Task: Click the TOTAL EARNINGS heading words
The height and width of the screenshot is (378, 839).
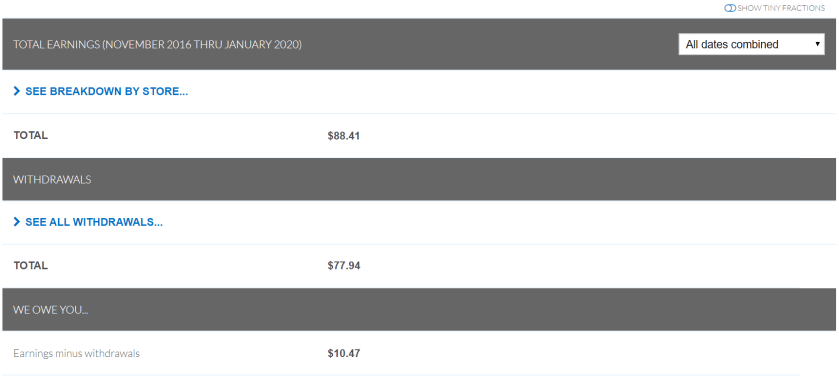Action: pos(56,44)
